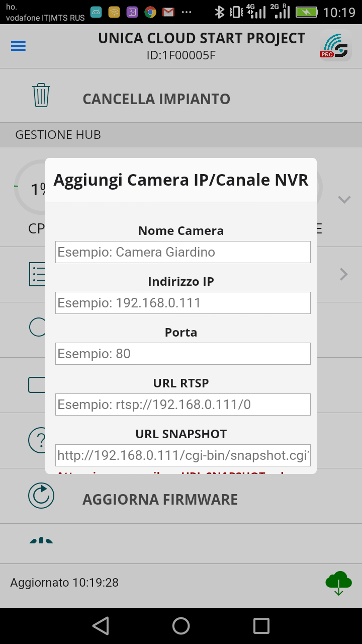Tap the URL SNAPSHOT field
Viewport: 362px width, 644px height.
pos(183,455)
